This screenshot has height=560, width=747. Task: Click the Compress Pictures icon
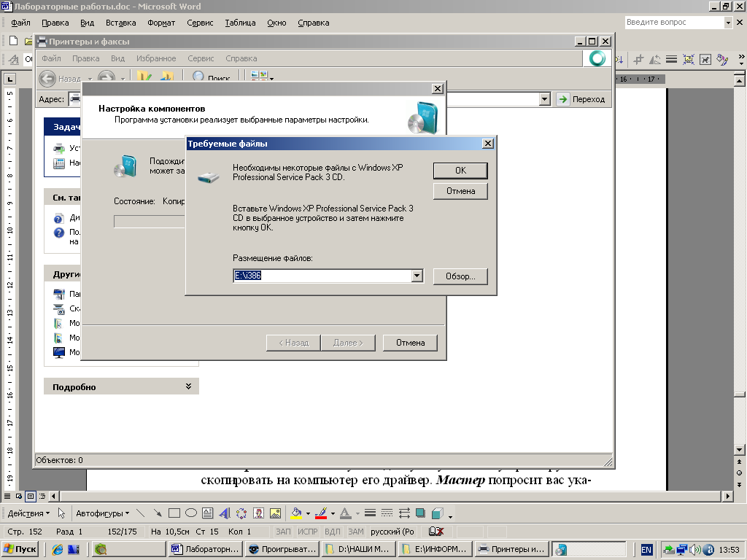(689, 60)
